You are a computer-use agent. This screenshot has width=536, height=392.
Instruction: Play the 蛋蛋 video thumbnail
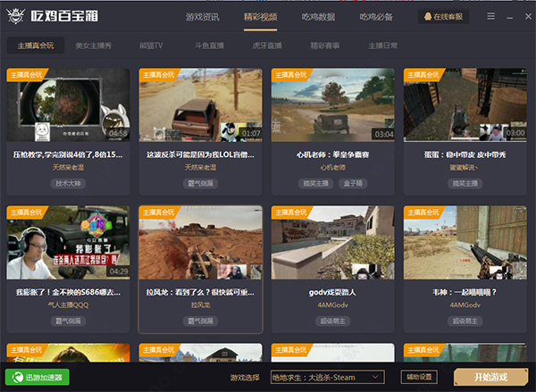[465, 105]
